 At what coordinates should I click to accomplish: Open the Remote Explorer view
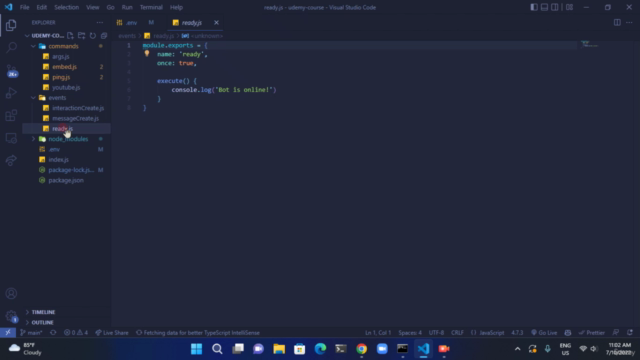(x=11, y=138)
